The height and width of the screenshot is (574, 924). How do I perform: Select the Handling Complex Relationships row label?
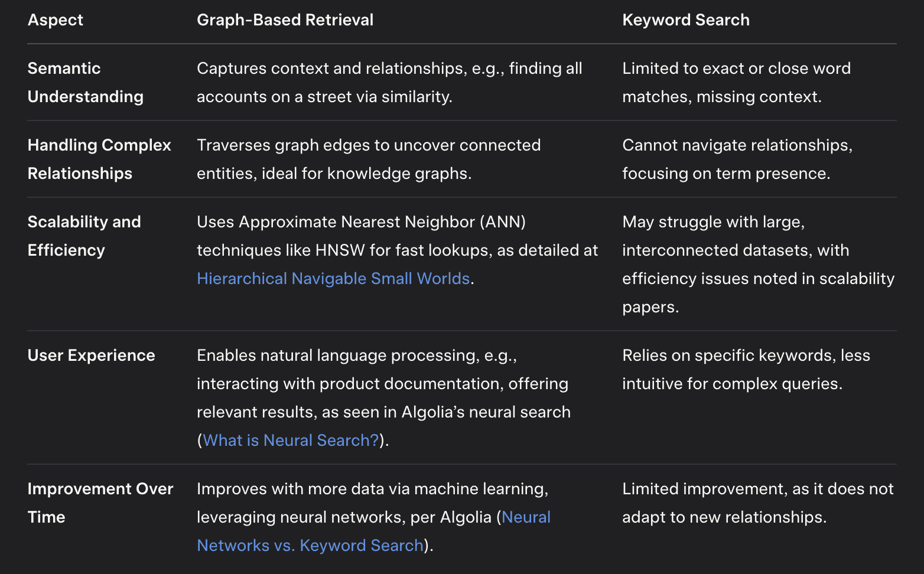[x=99, y=159]
